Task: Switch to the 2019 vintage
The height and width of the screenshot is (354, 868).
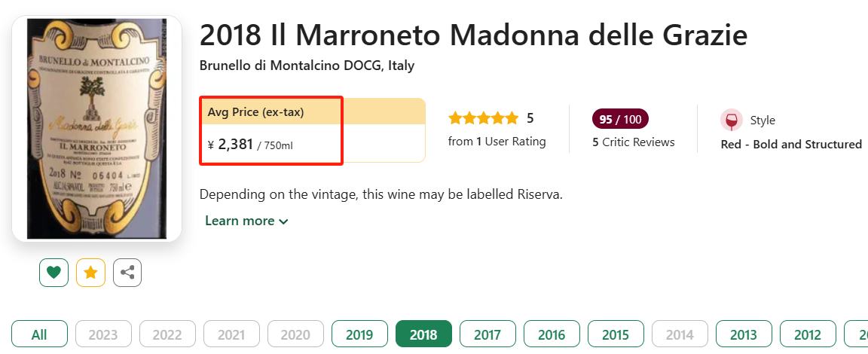Action: click(359, 334)
